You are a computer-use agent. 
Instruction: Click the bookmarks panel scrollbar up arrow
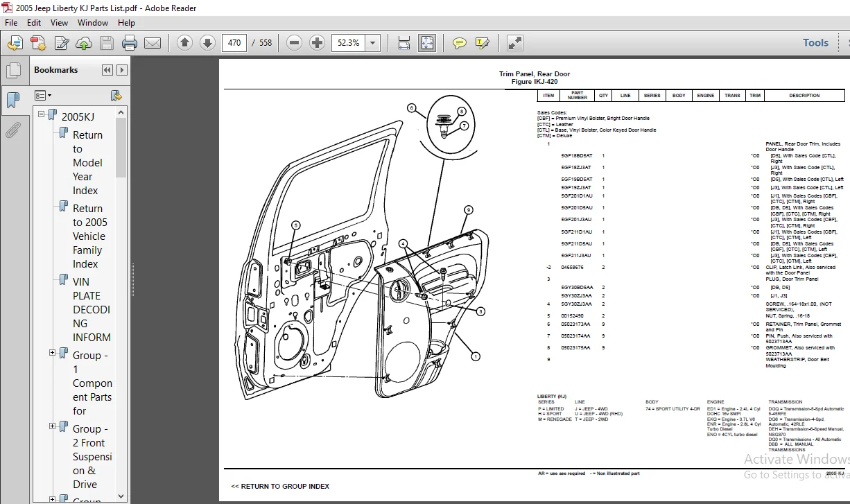(x=121, y=112)
